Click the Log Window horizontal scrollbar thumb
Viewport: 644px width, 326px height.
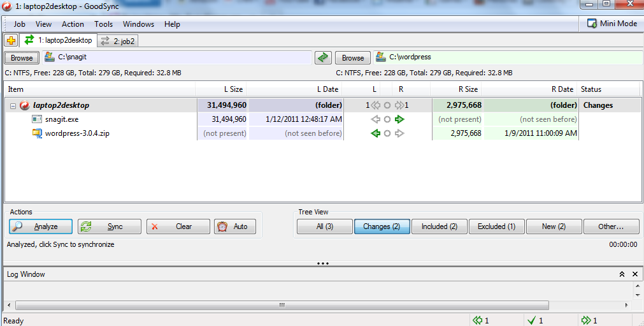coord(282,306)
